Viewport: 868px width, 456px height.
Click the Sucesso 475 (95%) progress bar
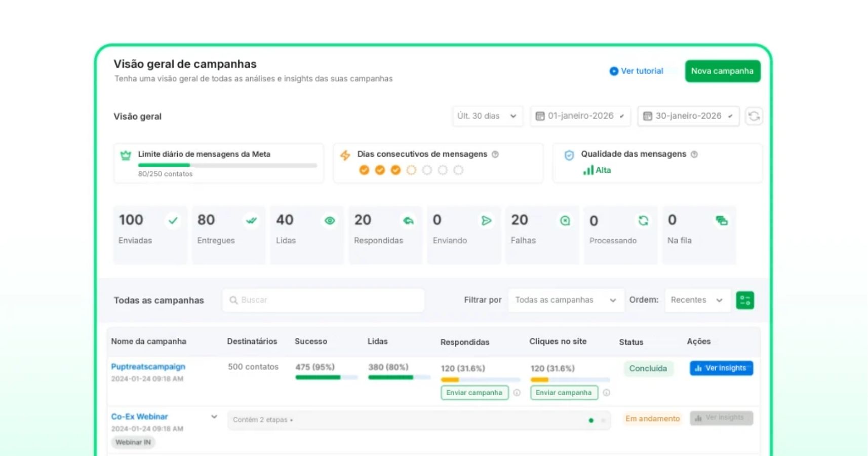click(326, 377)
